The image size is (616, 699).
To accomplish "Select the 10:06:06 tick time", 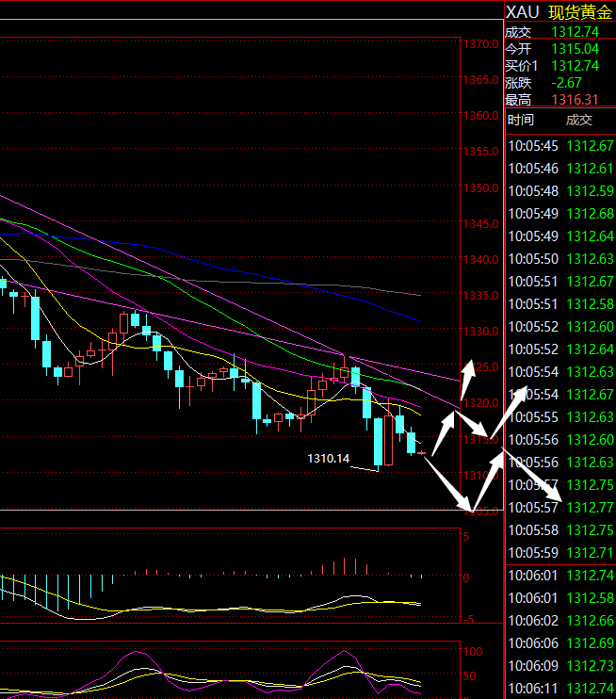I will tap(533, 643).
